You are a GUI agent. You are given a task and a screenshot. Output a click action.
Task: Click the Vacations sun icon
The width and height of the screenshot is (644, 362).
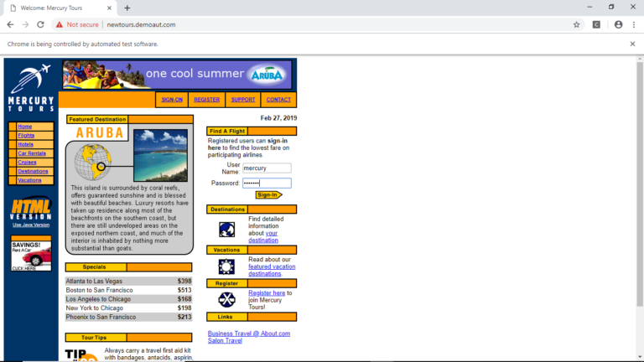tap(226, 266)
